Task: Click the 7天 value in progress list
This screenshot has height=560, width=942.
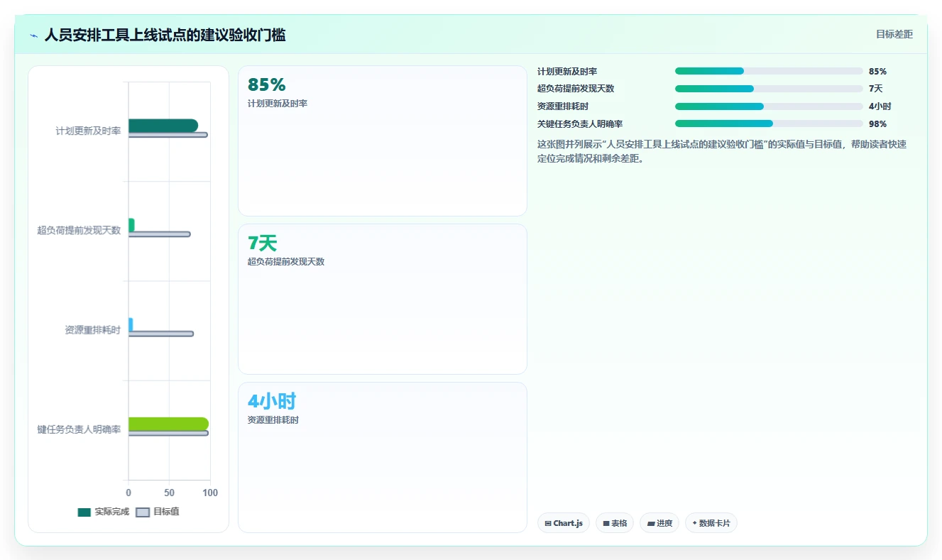Action: tap(875, 89)
